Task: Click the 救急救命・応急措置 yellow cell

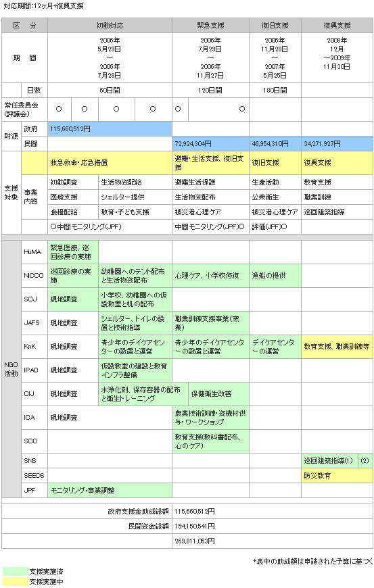Action: [110, 163]
